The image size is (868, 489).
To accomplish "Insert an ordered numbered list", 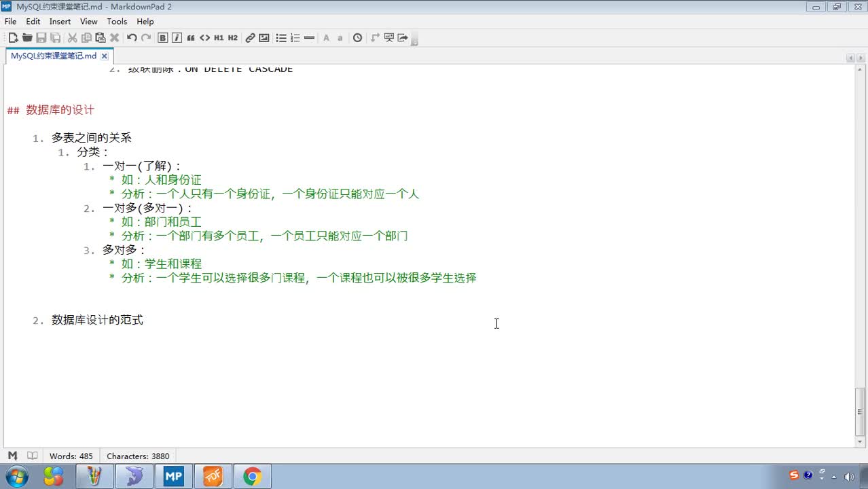I will pyautogui.click(x=295, y=38).
